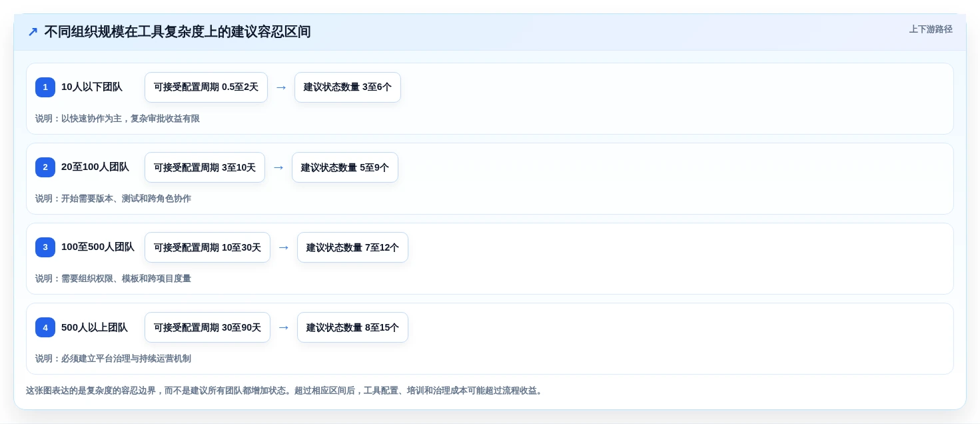This screenshot has width=980, height=424.
Task: Click the 上下游路径 label
Action: point(931,29)
